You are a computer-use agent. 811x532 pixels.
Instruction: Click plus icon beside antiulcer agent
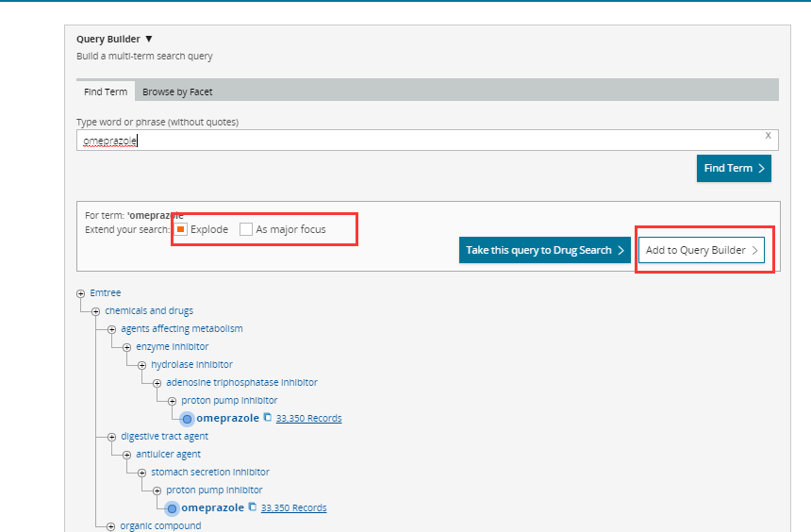click(126, 455)
